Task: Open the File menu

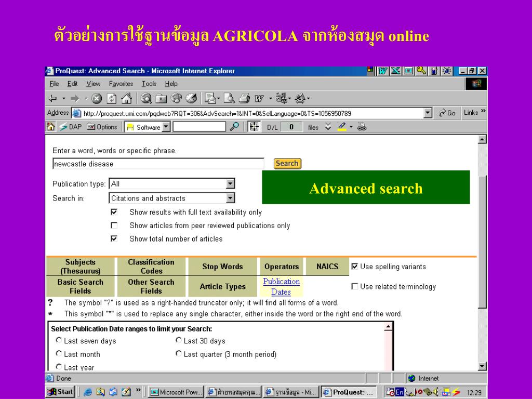Action: 54,84
